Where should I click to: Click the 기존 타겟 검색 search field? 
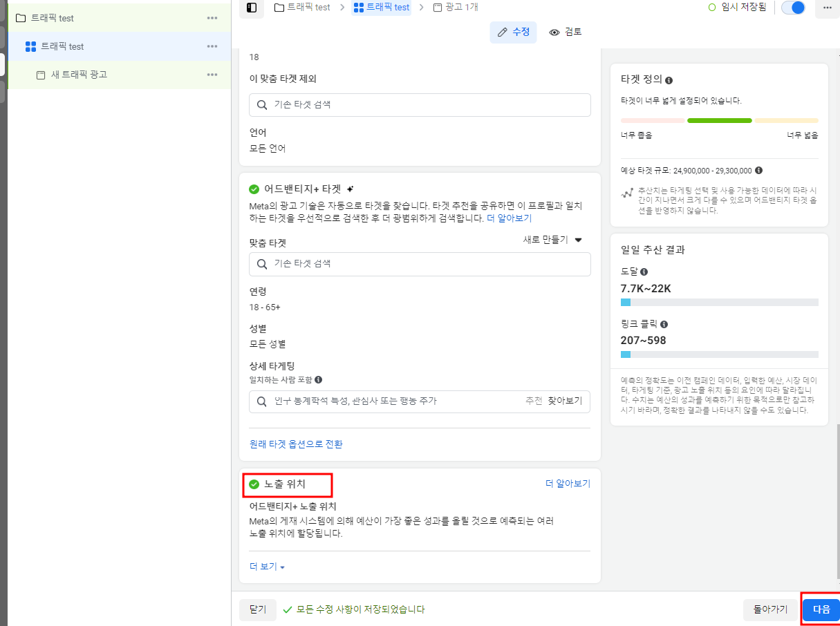tap(420, 264)
